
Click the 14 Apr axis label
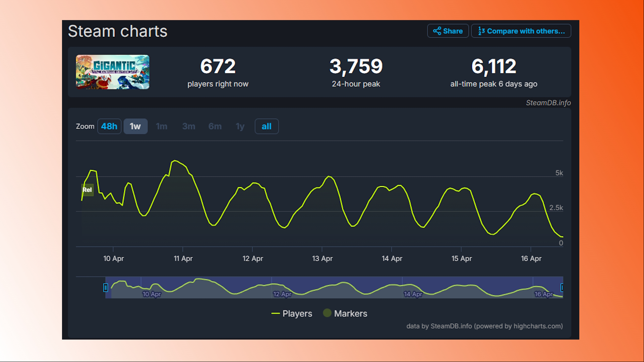(392, 259)
